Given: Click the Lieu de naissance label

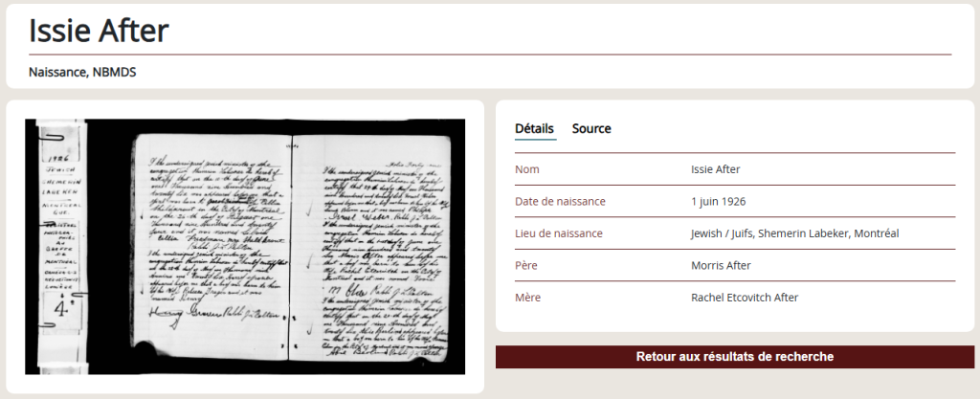Looking at the screenshot, I should [x=559, y=233].
